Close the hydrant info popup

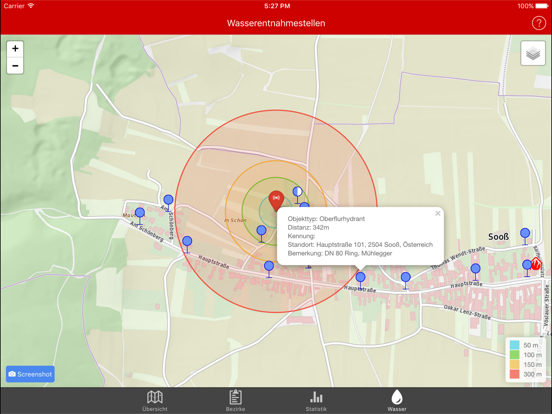438,213
